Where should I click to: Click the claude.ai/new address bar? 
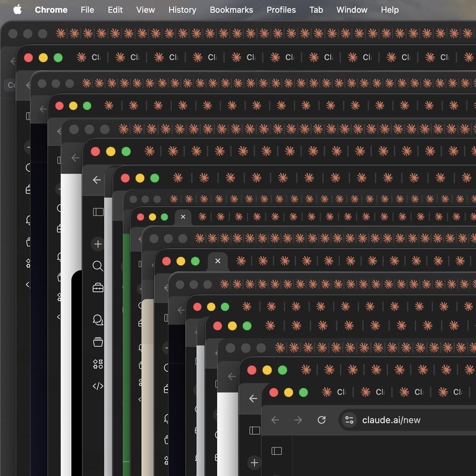(407, 420)
